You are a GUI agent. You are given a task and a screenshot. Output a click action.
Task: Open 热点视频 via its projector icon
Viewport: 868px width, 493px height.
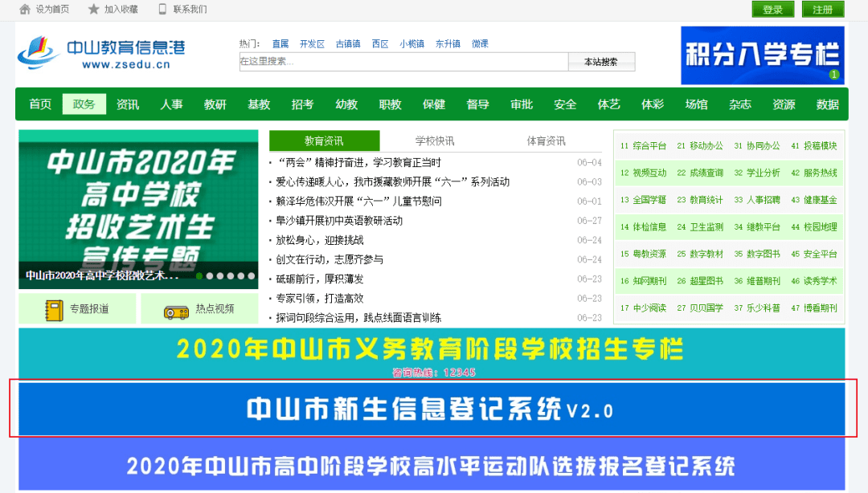point(176,309)
